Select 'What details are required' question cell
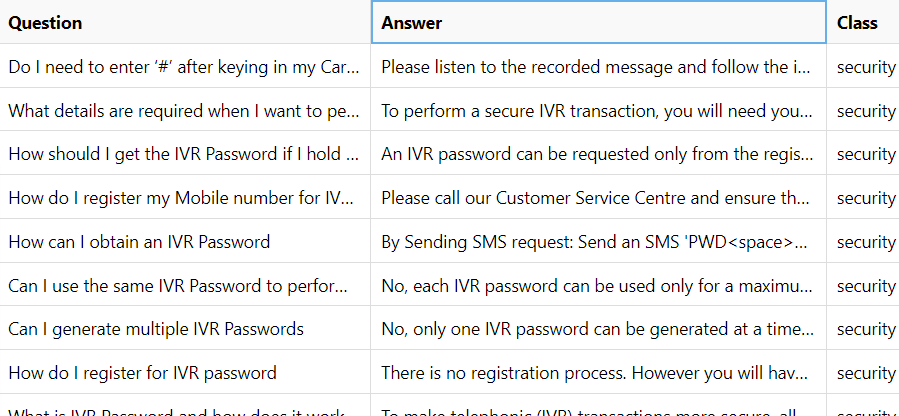Viewport: 899px width, 416px height. click(x=185, y=110)
